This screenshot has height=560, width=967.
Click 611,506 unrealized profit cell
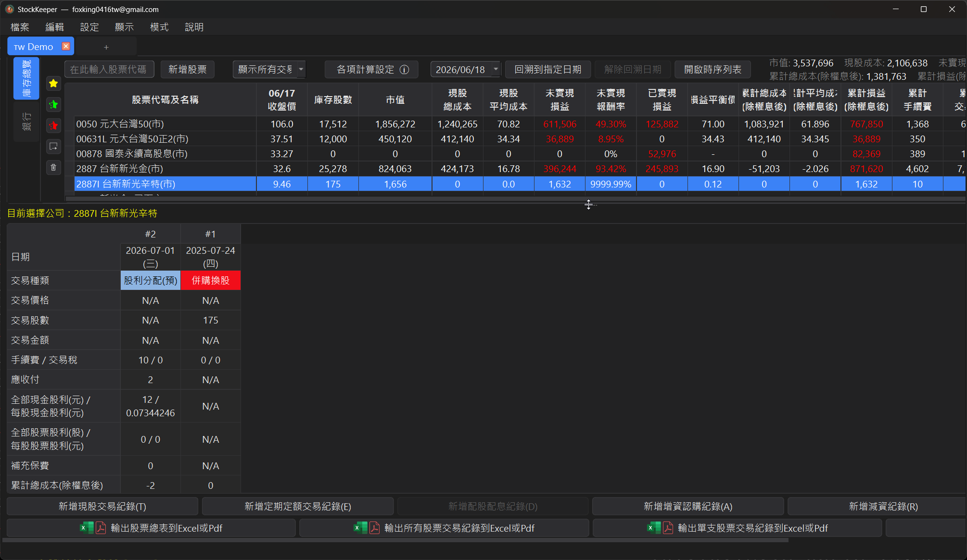click(x=560, y=124)
